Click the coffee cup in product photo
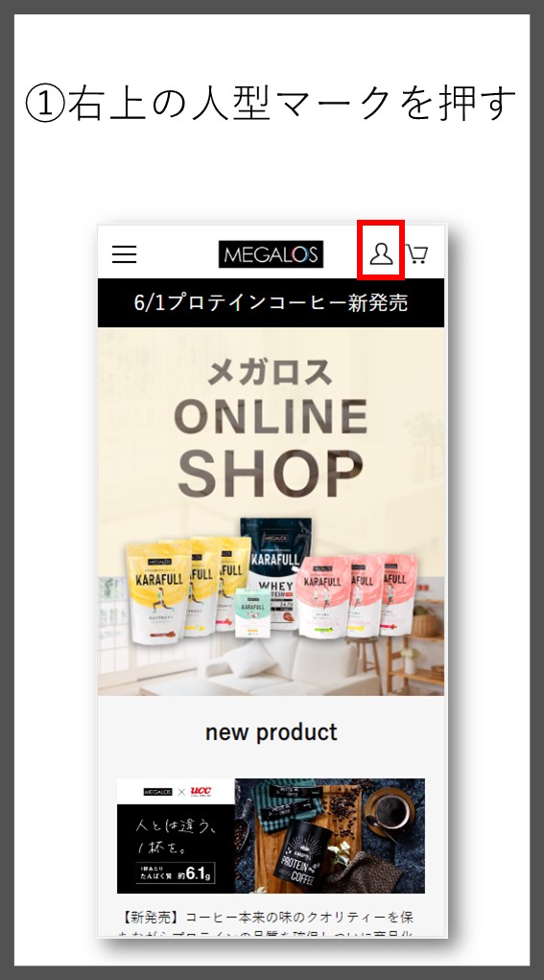Viewport: 544px width, 980px height. pos(390,814)
